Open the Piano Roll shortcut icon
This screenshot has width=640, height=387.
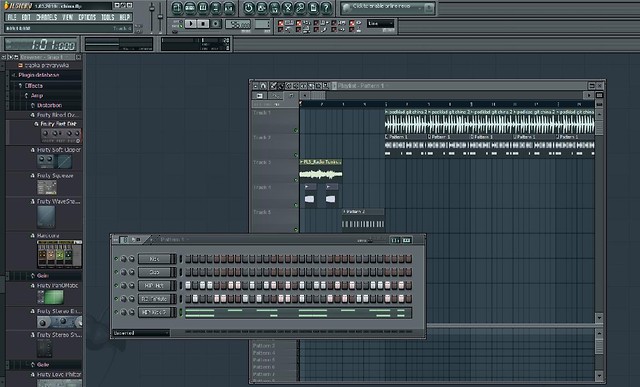point(203,8)
